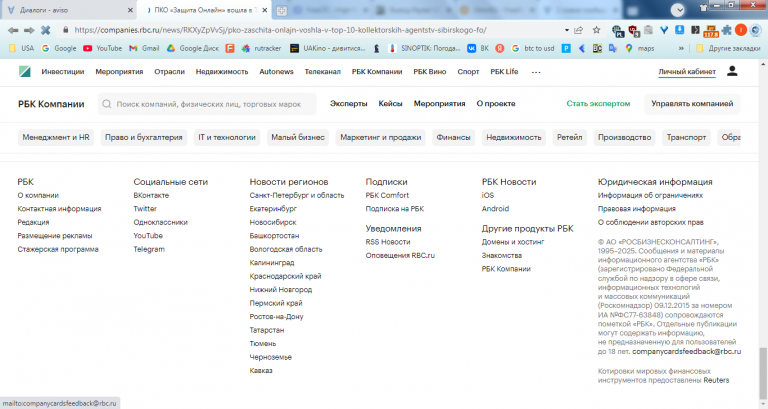The height and width of the screenshot is (409, 768).
Task: Click the browser forward arrow
Action: pos(29,30)
